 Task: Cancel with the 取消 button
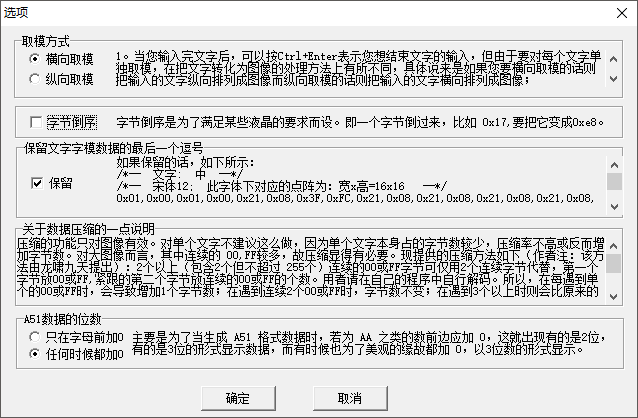coord(350,398)
